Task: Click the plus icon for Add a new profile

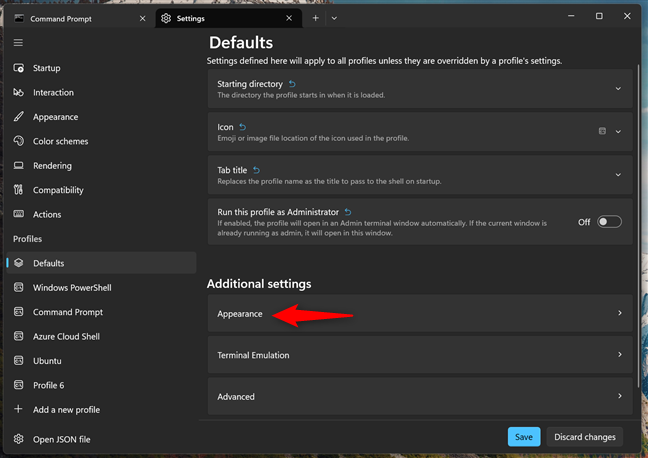Action: click(18, 409)
